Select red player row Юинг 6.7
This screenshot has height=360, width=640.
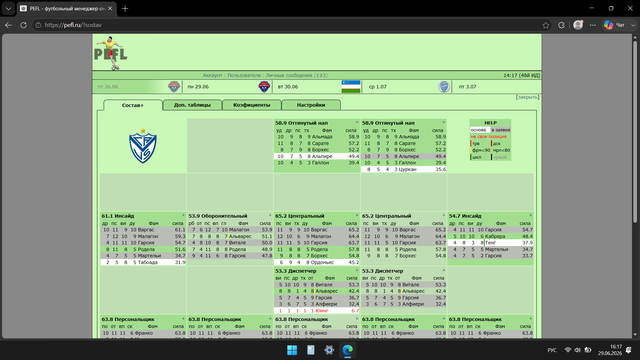[x=317, y=311]
